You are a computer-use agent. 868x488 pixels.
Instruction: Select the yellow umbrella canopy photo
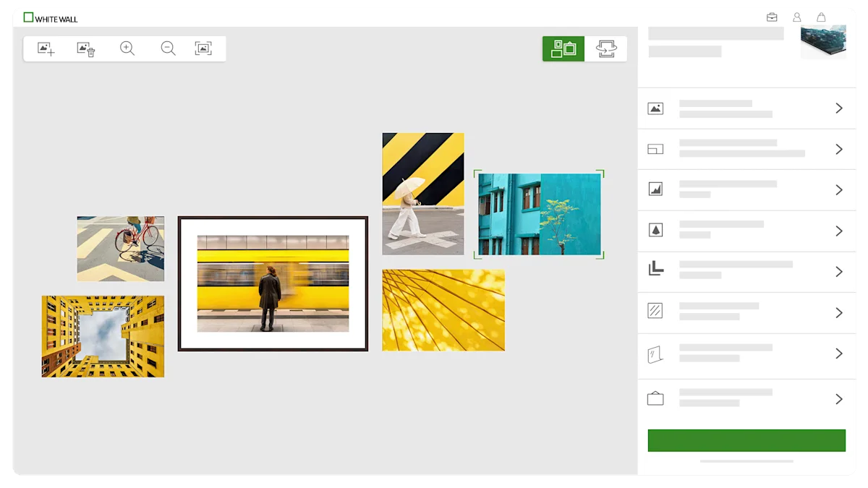coord(443,310)
